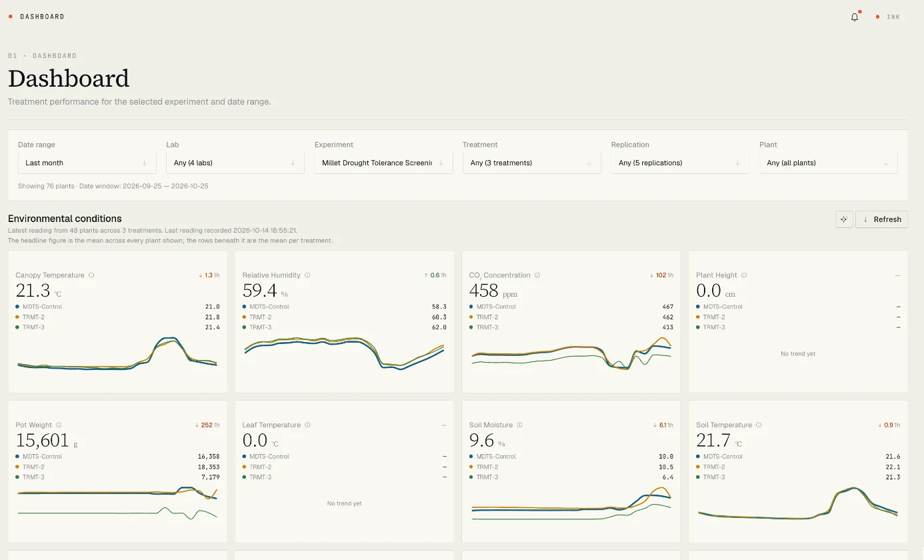Screen dimensions: 924x560
Task: Click TRMT-2 row in Relative Humidity card
Action: pos(344,317)
